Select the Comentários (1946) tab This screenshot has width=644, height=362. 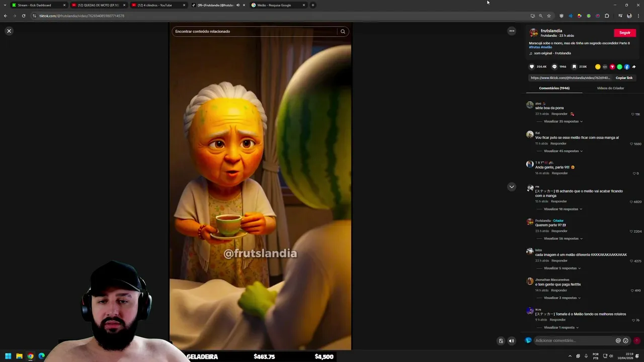tap(554, 88)
